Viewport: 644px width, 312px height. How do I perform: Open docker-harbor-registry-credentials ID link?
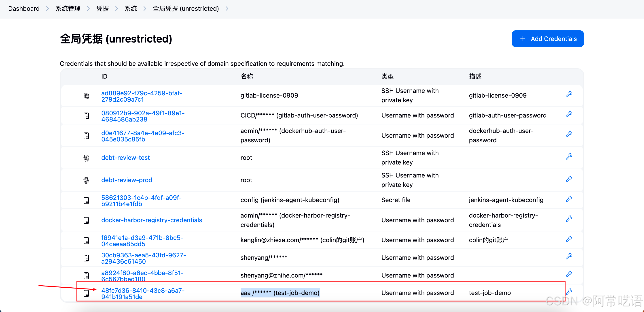point(152,220)
